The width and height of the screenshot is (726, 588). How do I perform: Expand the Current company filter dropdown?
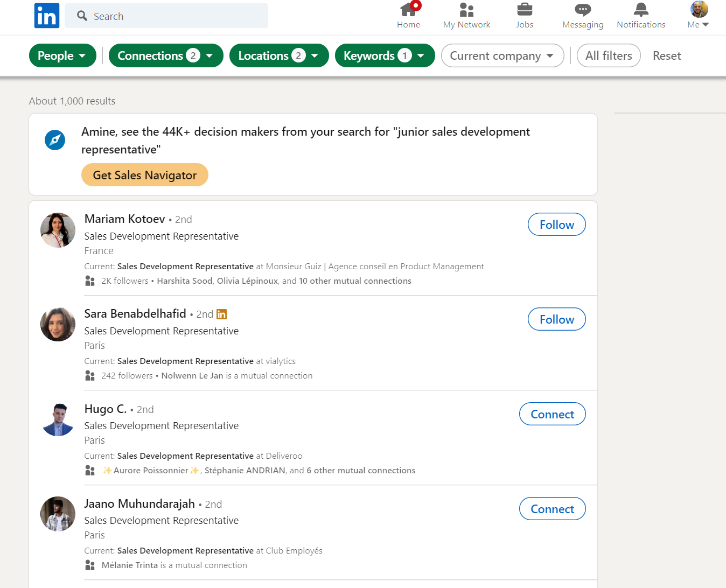[x=502, y=55]
